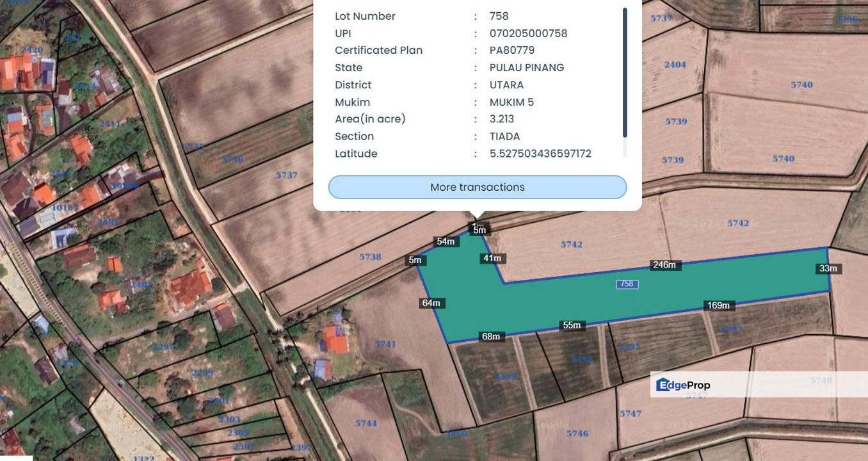Screen dimensions: 868x461
Task: Click the 33m edge measurement label
Action: click(828, 268)
